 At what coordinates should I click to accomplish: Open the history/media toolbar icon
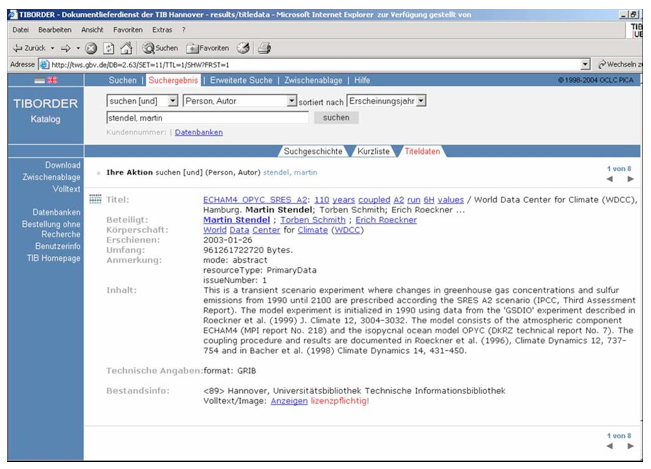(243, 48)
